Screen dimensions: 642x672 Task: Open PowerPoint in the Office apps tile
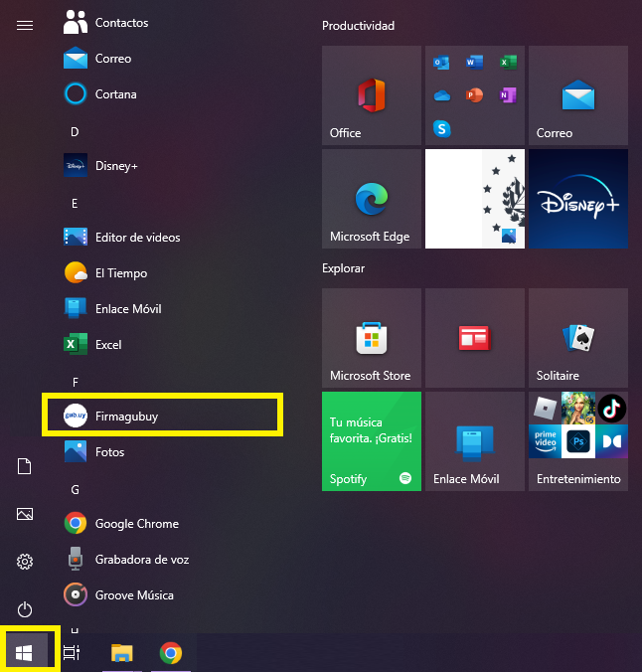point(474,95)
